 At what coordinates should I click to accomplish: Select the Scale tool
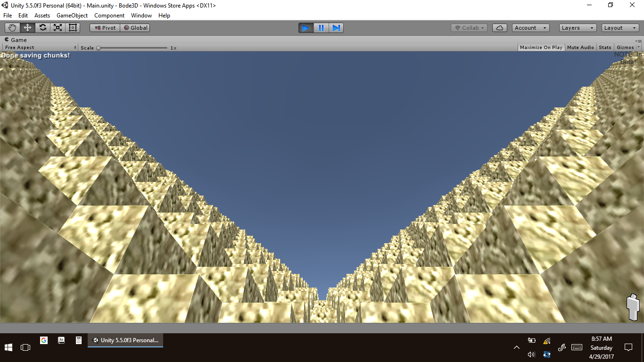[x=58, y=28]
